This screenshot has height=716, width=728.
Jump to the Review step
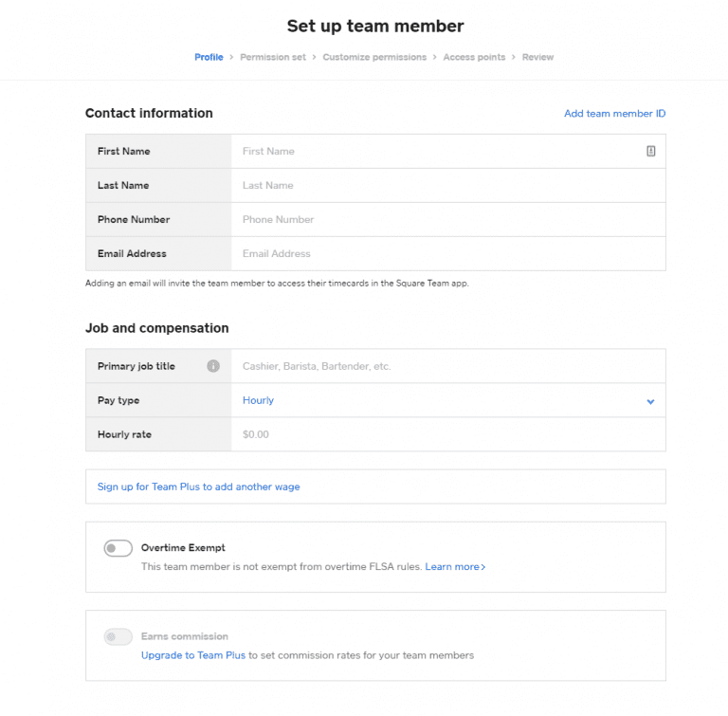537,57
